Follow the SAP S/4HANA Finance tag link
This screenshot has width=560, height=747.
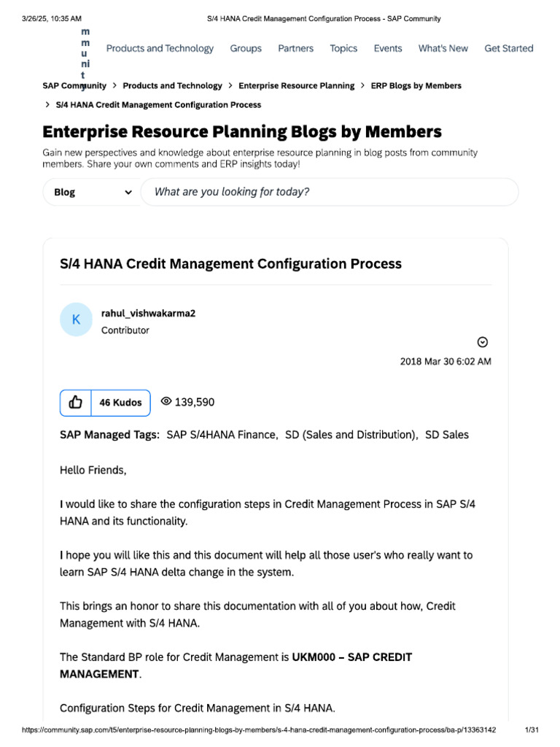point(222,435)
